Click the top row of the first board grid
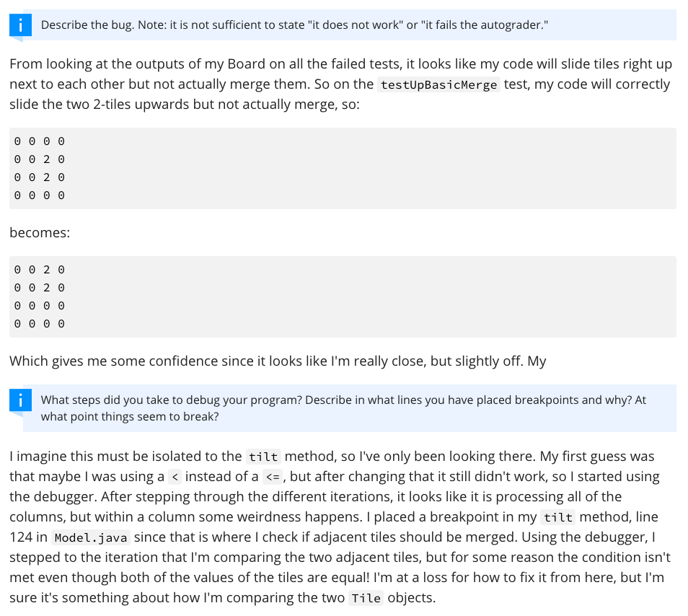This screenshot has height=616, width=688. pos(40,141)
